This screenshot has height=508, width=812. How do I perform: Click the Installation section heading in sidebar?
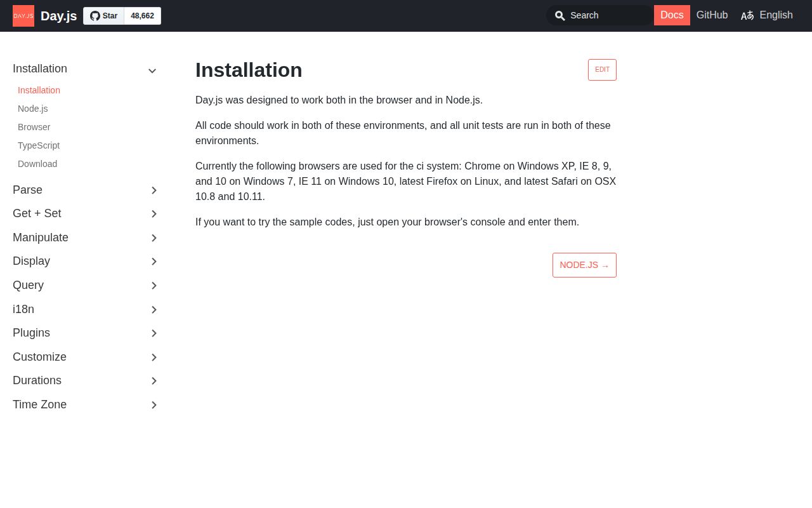40,69
